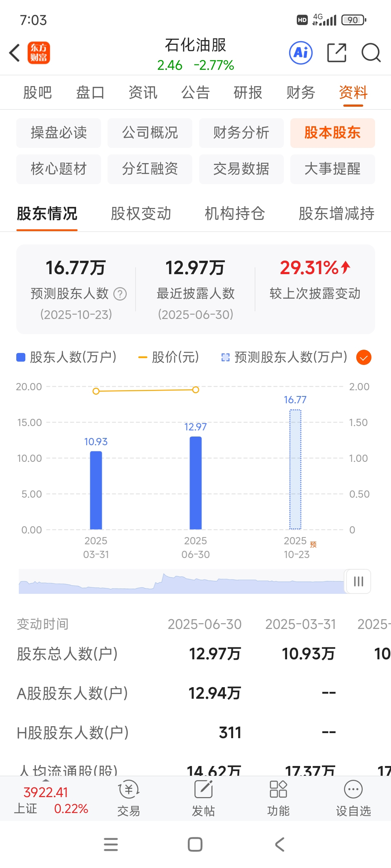
Task: Tap the A股股东人数(户) row label
Action: tap(72, 693)
